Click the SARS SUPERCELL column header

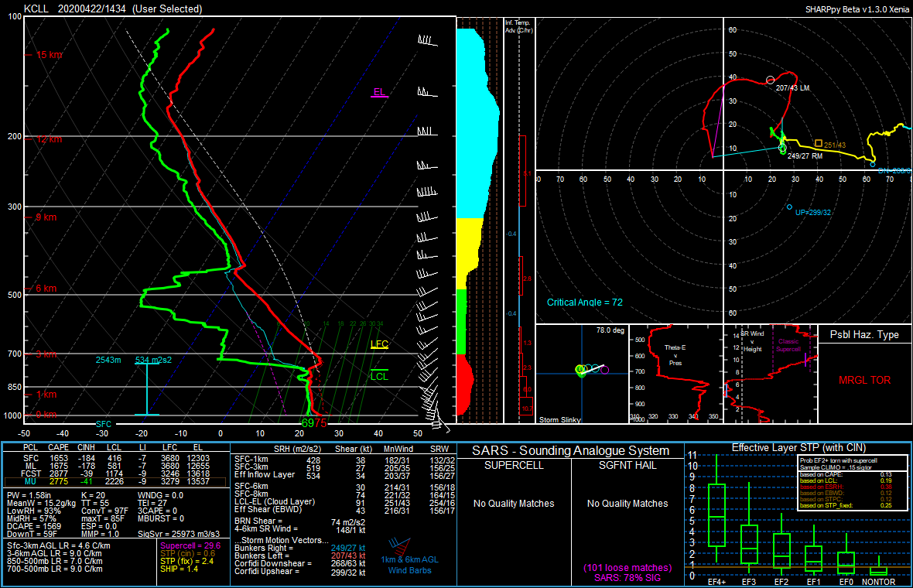point(514,466)
